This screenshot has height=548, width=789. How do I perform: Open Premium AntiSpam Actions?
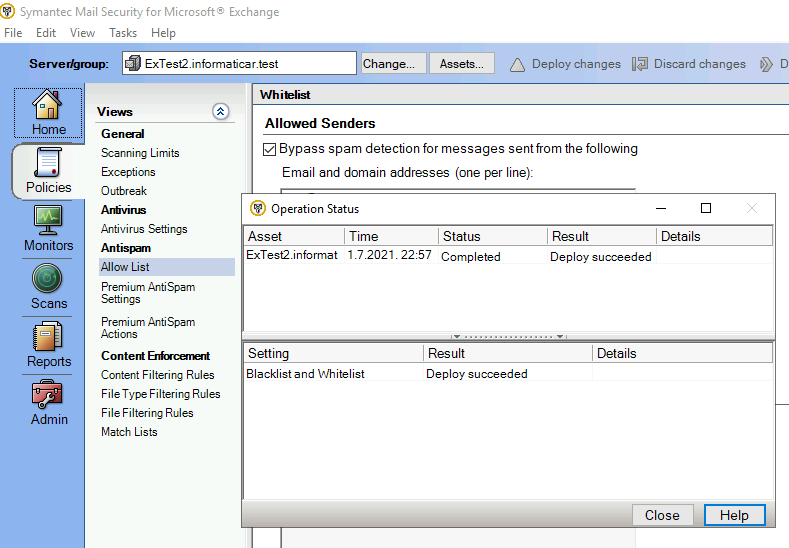148,328
